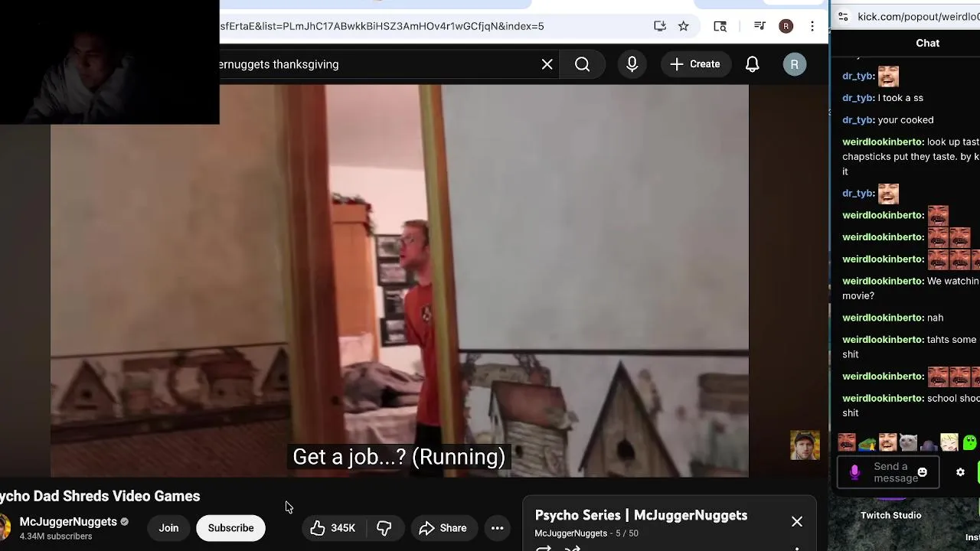The width and height of the screenshot is (980, 551).
Task: Join the McJuggerNuggets channel membership
Action: pos(168,528)
